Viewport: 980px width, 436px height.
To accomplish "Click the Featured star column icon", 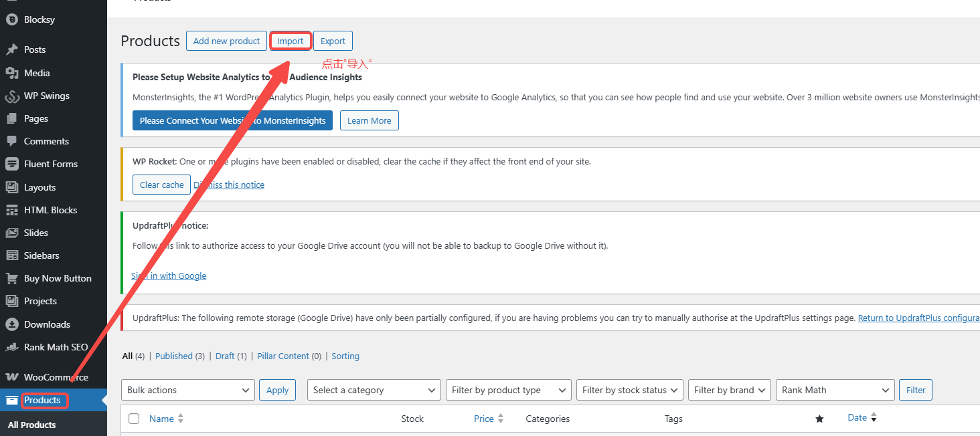I will coord(819,419).
